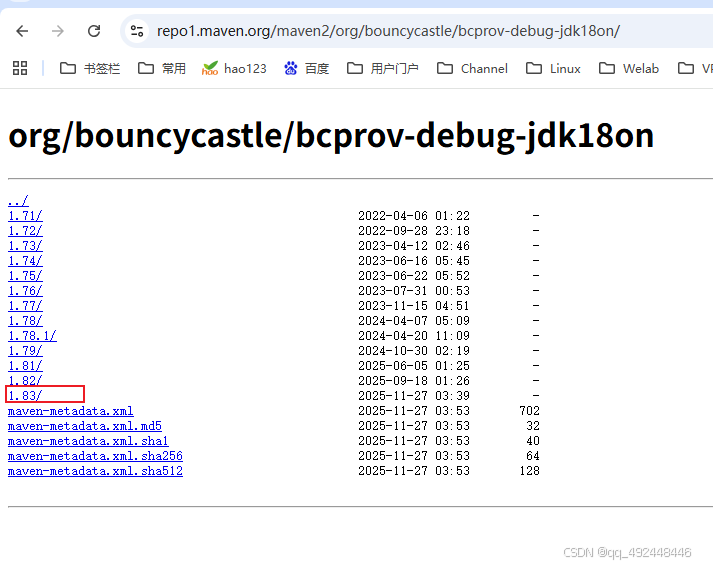This screenshot has width=713, height=565.
Task: View site information icon in address bar
Action: pyautogui.click(x=137, y=31)
